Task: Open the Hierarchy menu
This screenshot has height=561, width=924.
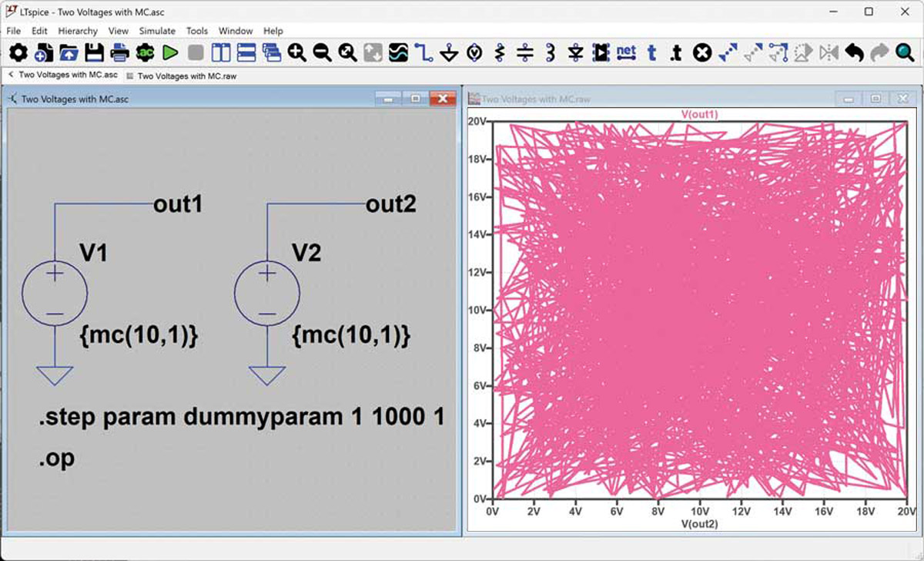Action: (78, 31)
